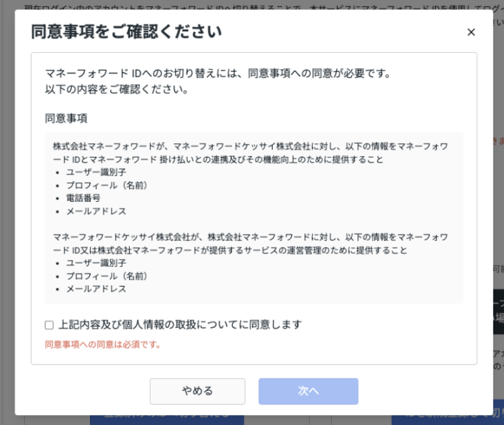Check the 上記内容及び個人情報の取扱 agreement checkbox

click(x=49, y=325)
